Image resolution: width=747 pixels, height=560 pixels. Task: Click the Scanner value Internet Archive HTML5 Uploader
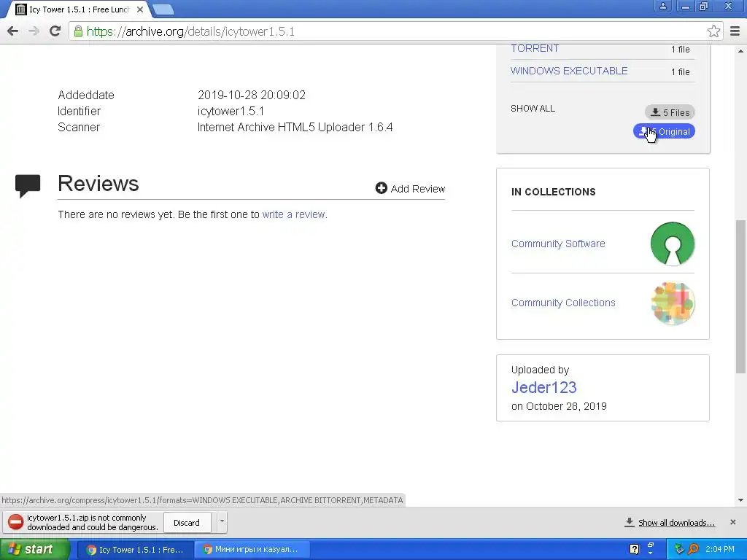click(295, 127)
